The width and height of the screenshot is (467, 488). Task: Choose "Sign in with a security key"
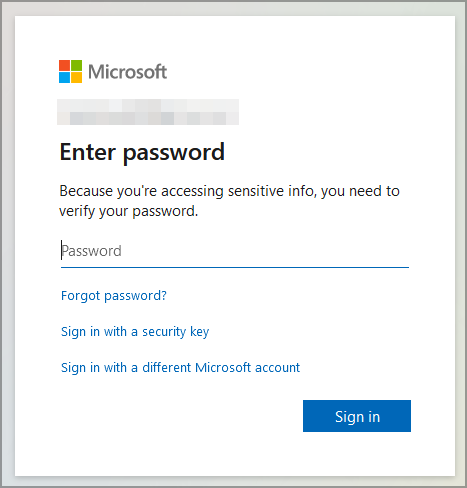[135, 332]
